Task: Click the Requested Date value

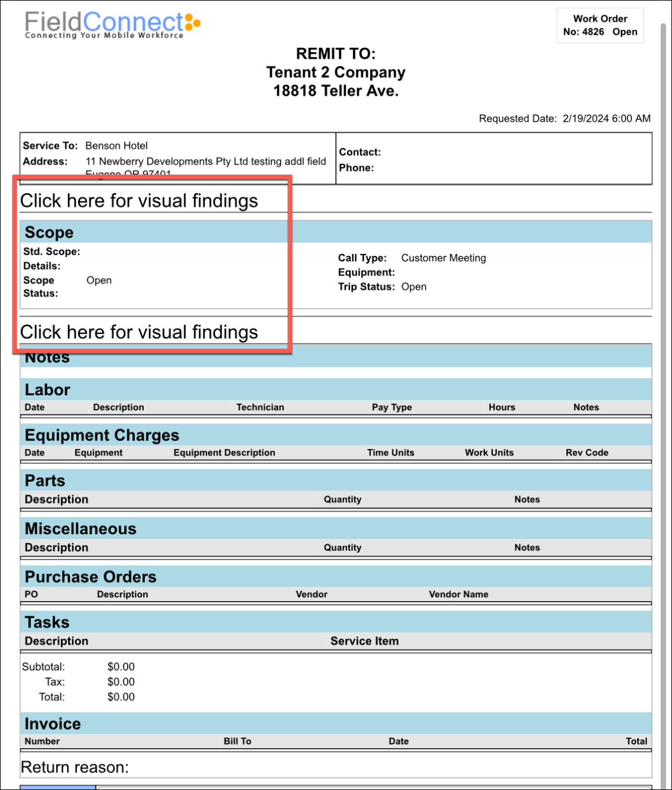Action: [606, 119]
